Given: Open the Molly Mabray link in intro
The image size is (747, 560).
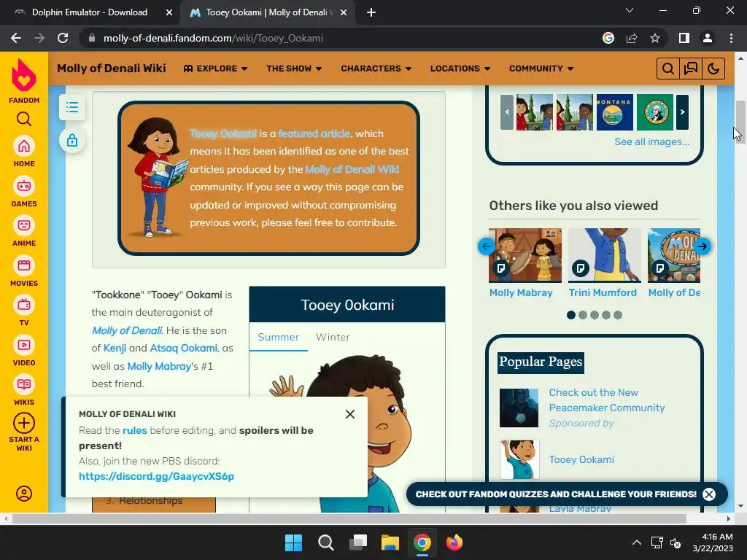Looking at the screenshot, I should click(159, 366).
